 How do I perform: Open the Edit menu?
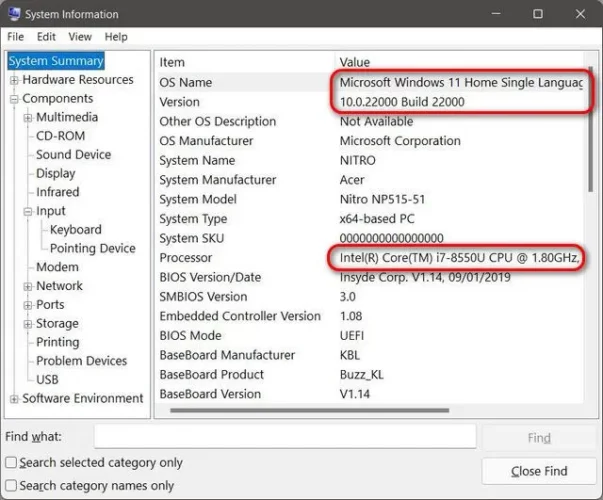(46, 37)
